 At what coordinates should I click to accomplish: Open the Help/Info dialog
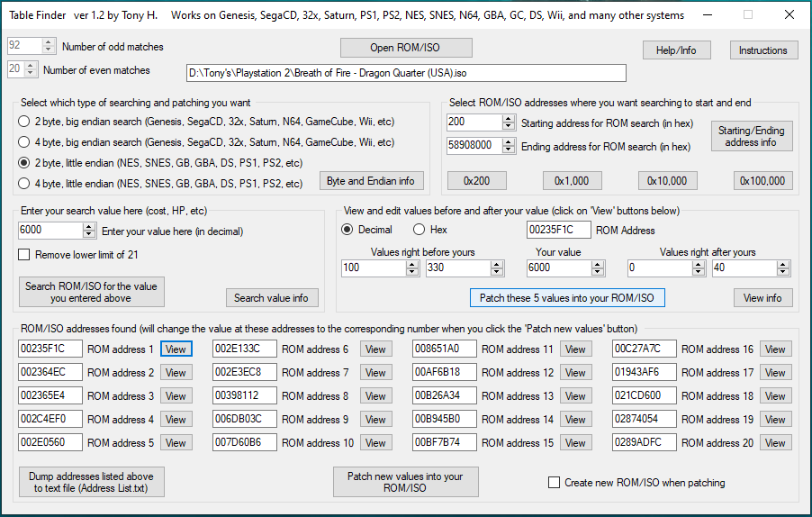(x=676, y=50)
